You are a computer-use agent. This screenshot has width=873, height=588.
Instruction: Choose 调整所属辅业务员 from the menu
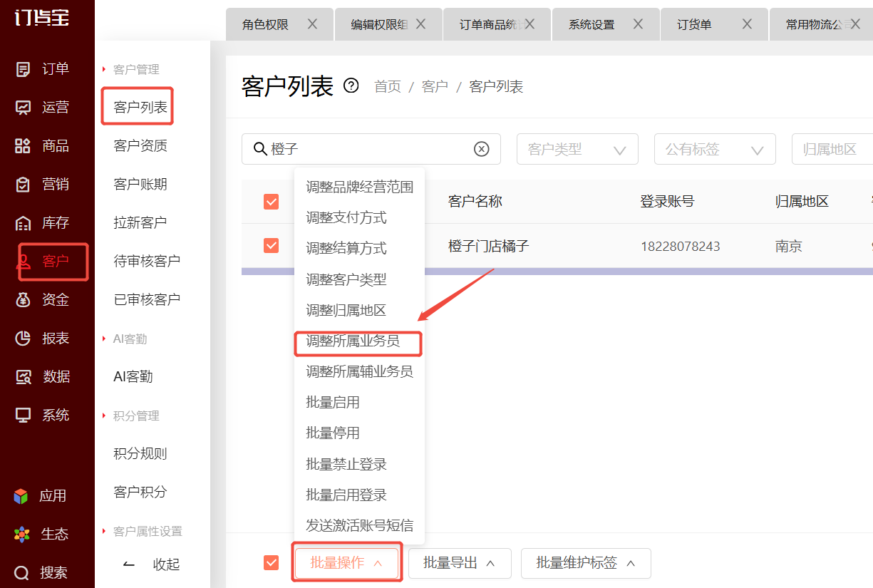click(x=359, y=371)
